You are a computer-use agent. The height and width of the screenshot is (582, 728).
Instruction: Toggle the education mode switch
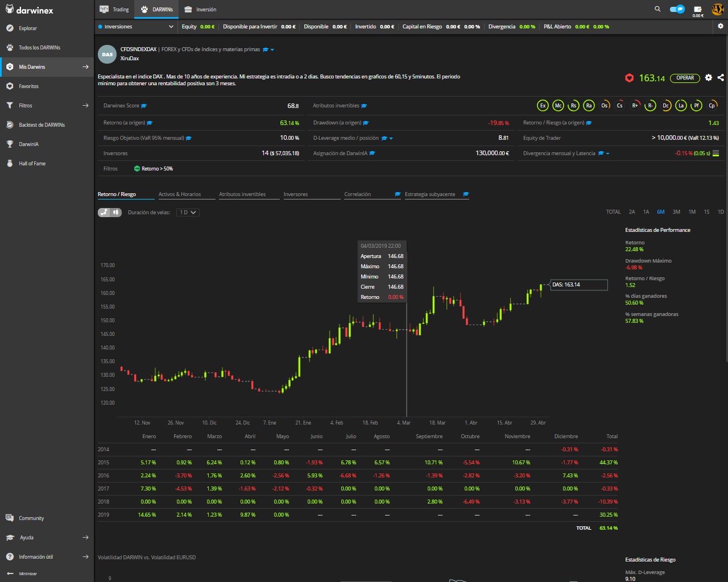click(677, 9)
